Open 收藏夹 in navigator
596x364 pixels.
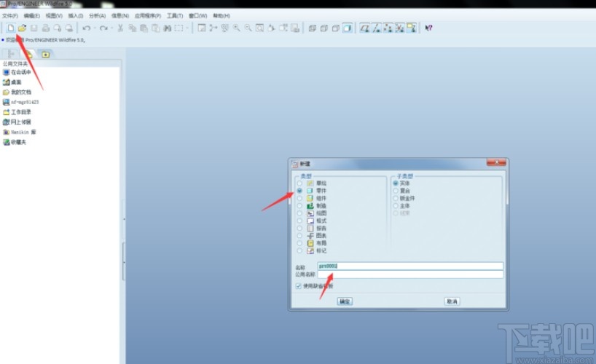[x=15, y=142]
